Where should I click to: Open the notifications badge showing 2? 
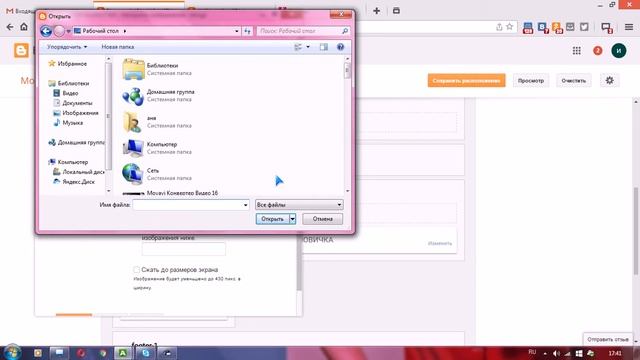598,51
